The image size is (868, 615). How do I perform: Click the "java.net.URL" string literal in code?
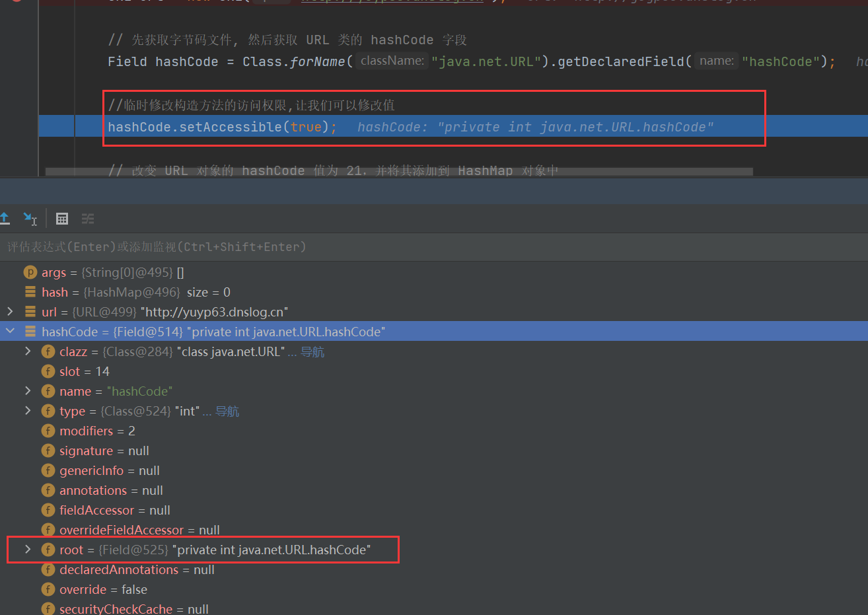click(x=486, y=61)
